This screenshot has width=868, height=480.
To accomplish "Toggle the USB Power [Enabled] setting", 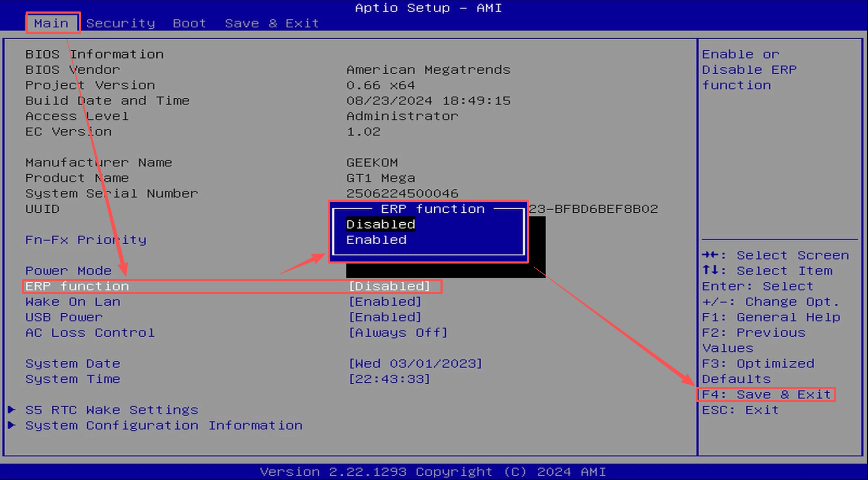I will 385,317.
